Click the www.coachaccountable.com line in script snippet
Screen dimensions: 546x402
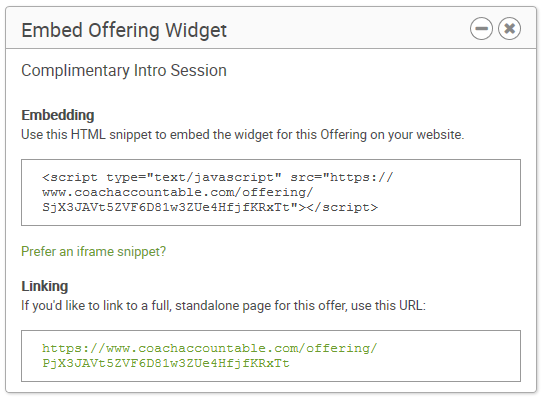click(178, 192)
